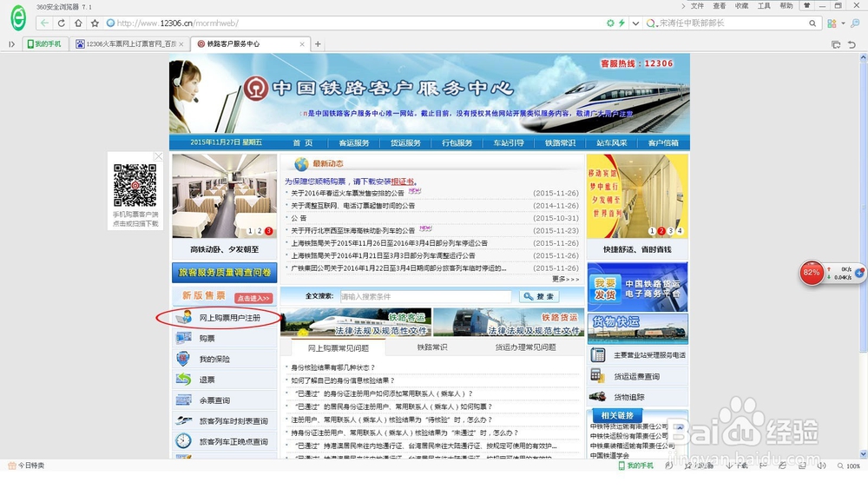Open the 帮助 menu

(x=786, y=5)
